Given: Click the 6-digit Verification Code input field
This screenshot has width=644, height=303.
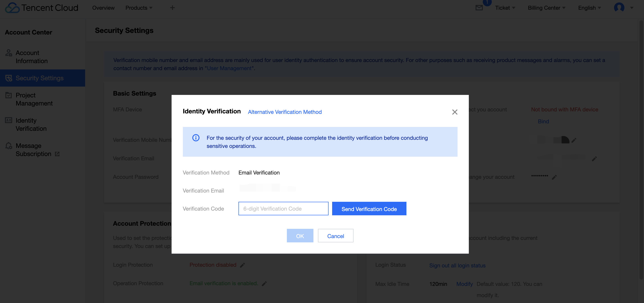Looking at the screenshot, I should click(283, 208).
